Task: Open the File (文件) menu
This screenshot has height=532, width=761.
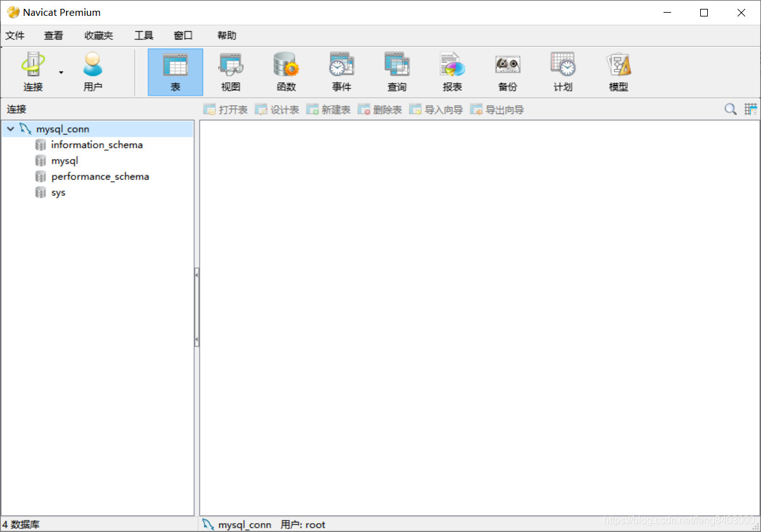Action: pos(15,35)
